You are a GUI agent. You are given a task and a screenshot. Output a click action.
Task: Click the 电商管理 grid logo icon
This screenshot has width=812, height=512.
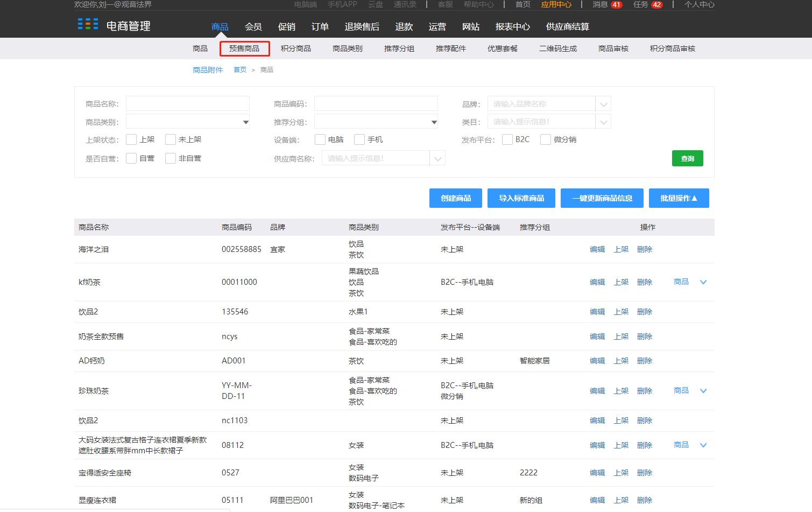[88, 24]
